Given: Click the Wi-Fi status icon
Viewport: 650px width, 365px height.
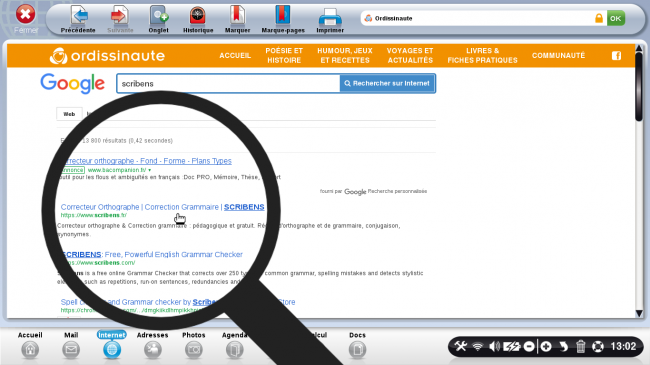Looking at the screenshot, I should click(478, 346).
